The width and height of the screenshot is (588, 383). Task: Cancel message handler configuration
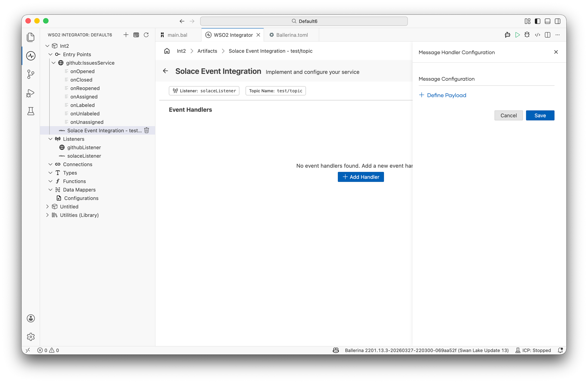tap(509, 116)
